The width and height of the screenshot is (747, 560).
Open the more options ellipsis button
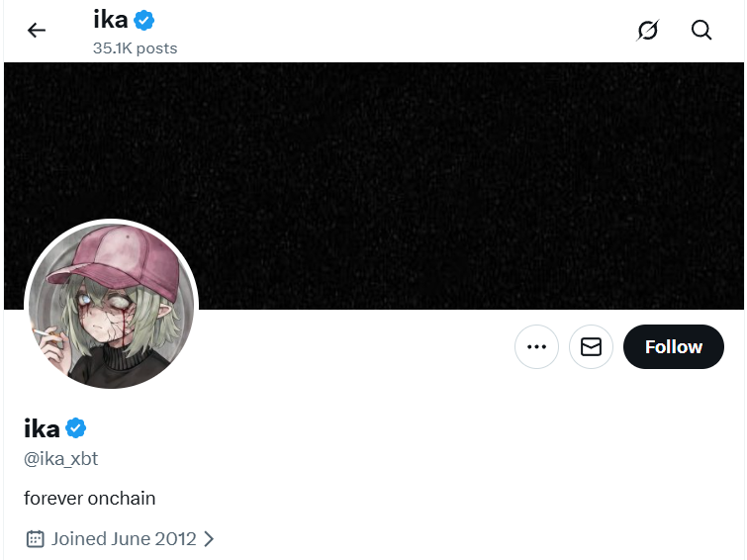pyautogui.click(x=537, y=347)
